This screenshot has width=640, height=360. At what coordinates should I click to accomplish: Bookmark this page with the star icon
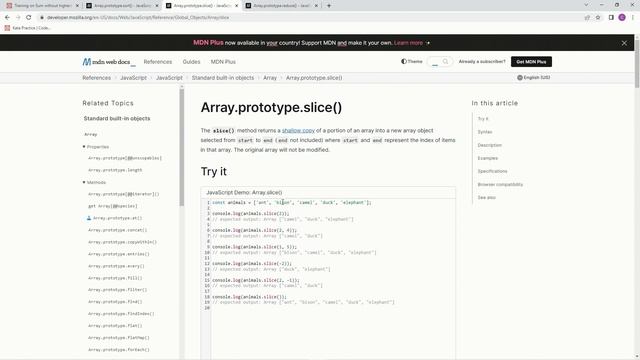click(x=598, y=18)
